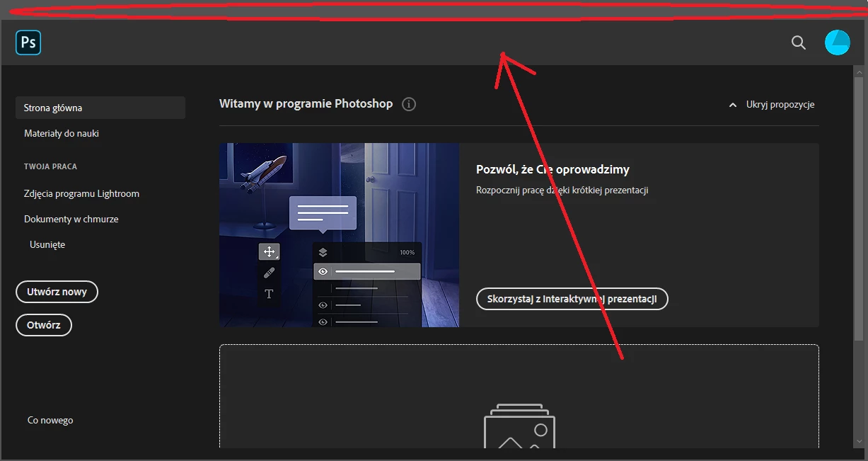Click the Pozwól, że Cię oprowadzimy heading
The width and height of the screenshot is (868, 461).
(553, 169)
